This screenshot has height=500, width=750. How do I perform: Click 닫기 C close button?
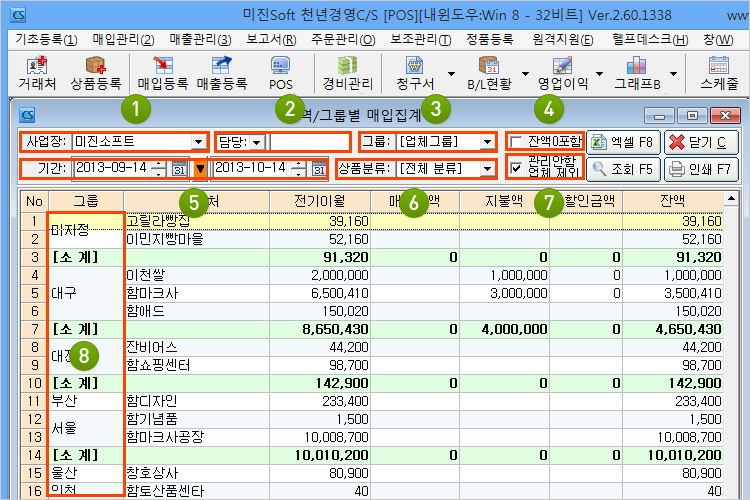701,142
